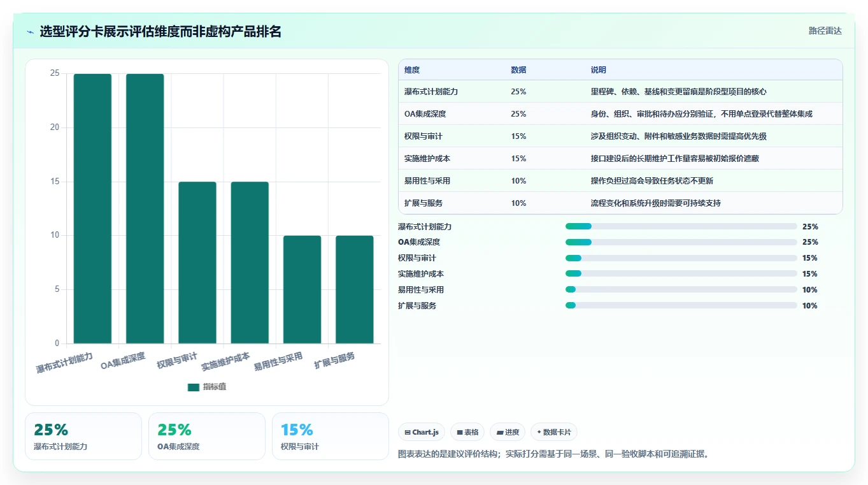Click the lightning icon beside the title
Screen dimensions: 868x485
[x=30, y=32]
